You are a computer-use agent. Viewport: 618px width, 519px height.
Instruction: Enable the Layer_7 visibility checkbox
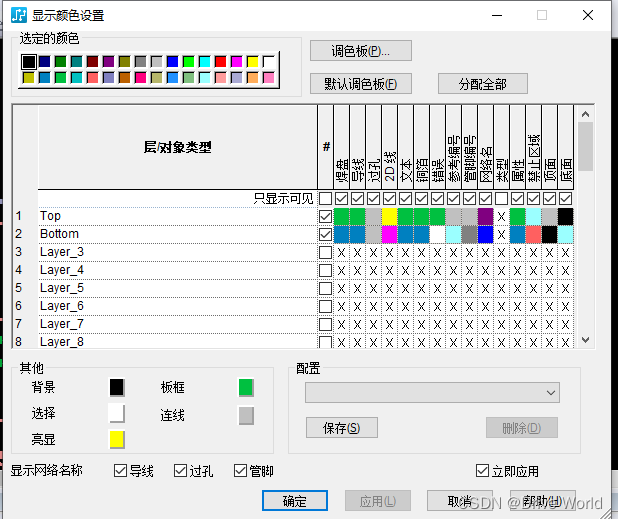[325, 325]
